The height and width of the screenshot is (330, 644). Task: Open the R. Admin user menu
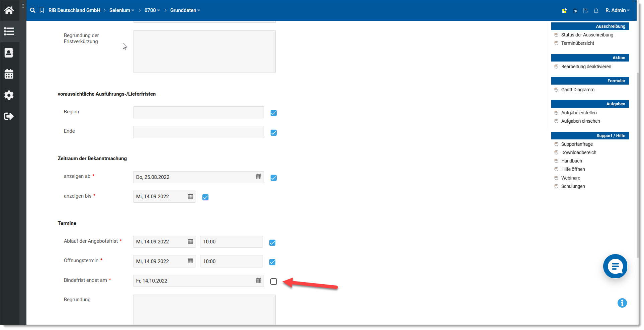tap(618, 10)
